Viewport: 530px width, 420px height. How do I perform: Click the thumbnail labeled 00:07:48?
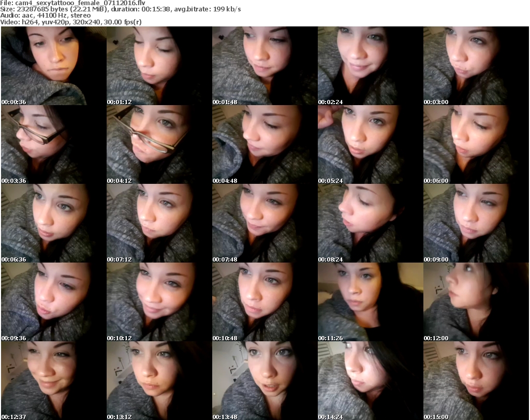pos(264,223)
